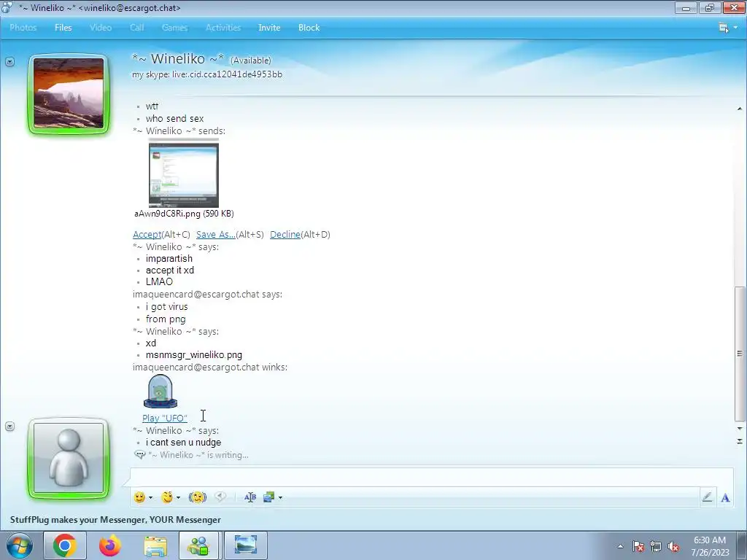Click the (Available) status text
The image size is (747, 560).
[x=251, y=61]
